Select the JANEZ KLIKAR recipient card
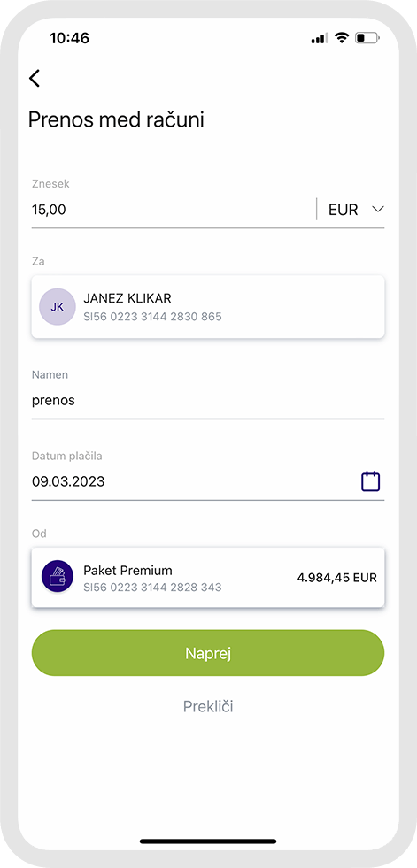 pyautogui.click(x=208, y=307)
